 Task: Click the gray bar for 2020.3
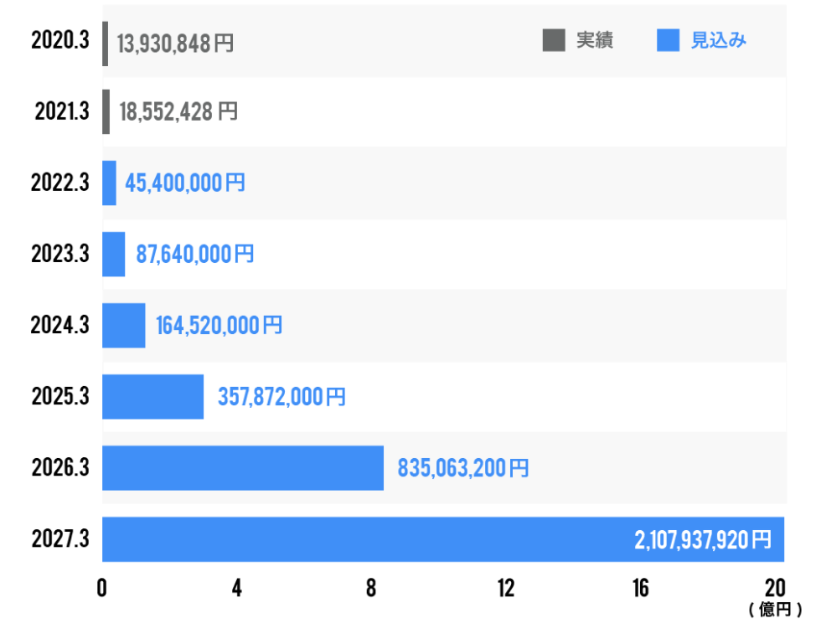point(106,44)
